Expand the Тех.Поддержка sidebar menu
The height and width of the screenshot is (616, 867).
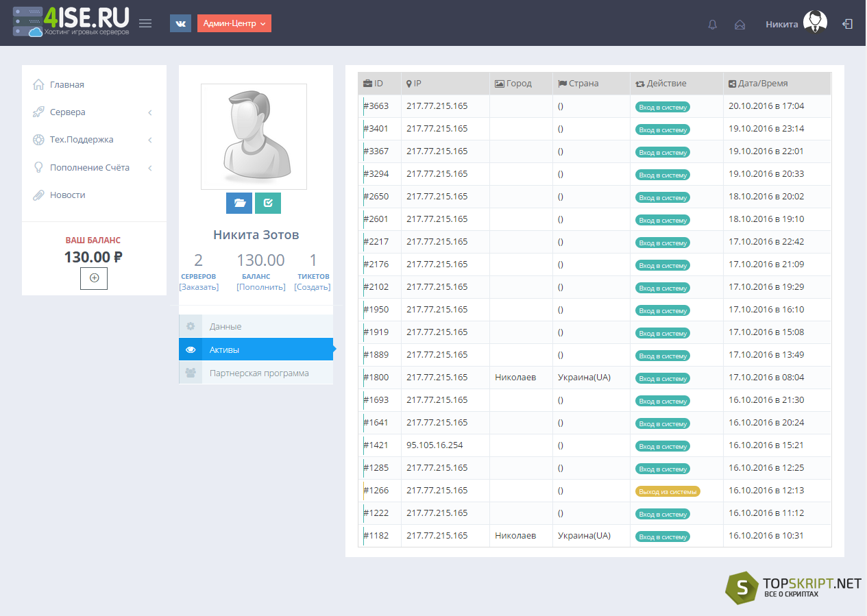[x=94, y=140]
